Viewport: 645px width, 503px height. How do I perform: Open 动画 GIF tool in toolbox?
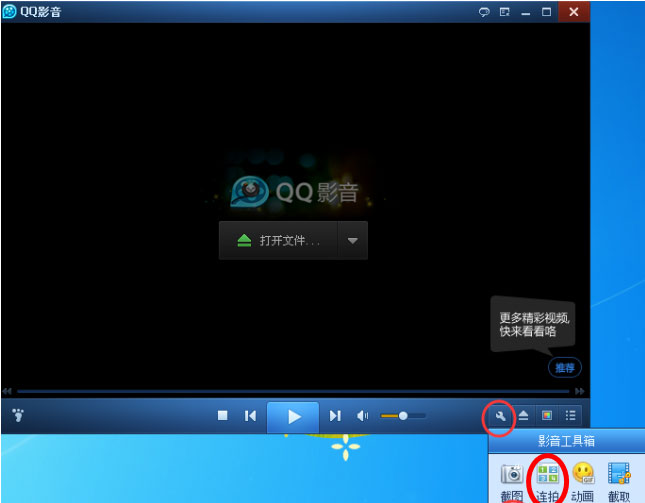point(583,478)
